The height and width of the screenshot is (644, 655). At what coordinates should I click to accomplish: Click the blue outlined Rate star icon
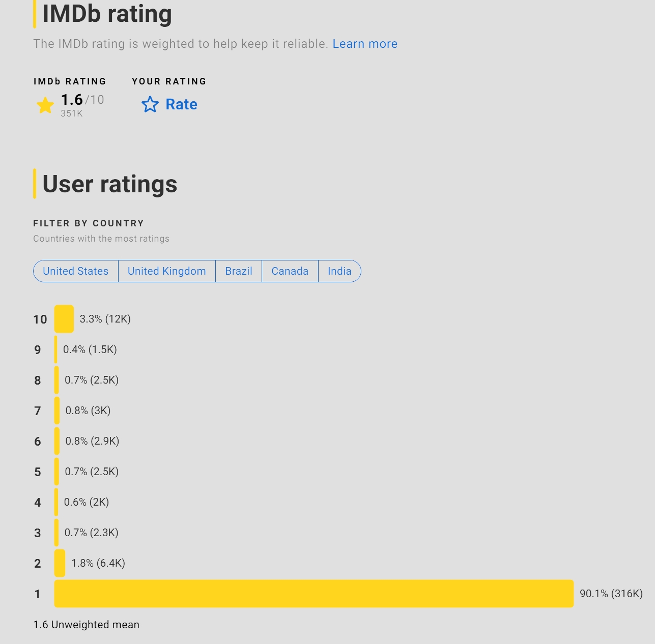tap(150, 104)
